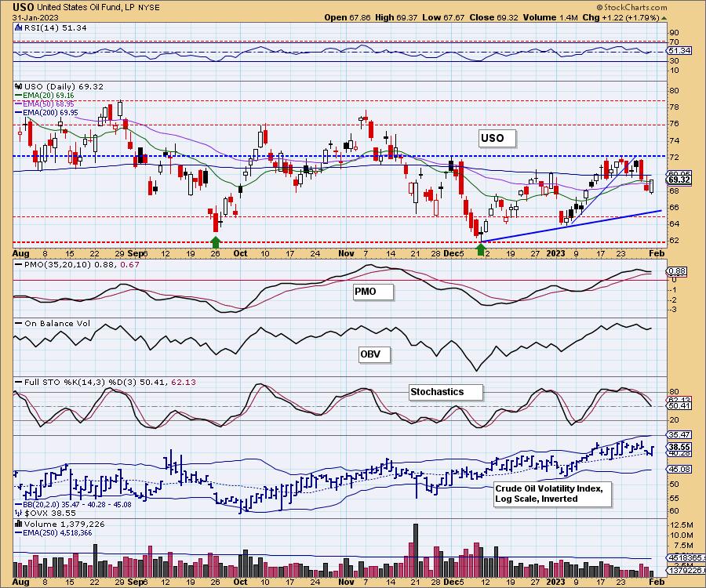Click the Stochastics annotation box
Viewport: 706px width, 588px height.
coord(446,392)
